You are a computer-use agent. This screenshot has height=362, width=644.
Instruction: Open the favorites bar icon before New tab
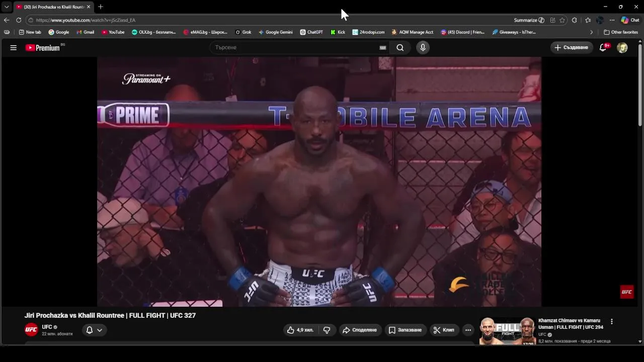pyautogui.click(x=7, y=32)
